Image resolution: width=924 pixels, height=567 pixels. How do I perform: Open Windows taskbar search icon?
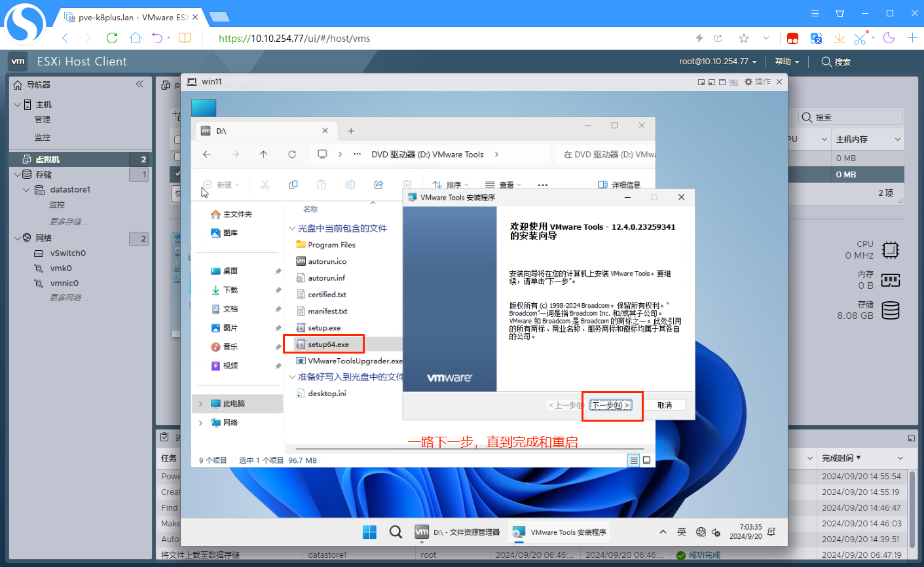pos(396,532)
